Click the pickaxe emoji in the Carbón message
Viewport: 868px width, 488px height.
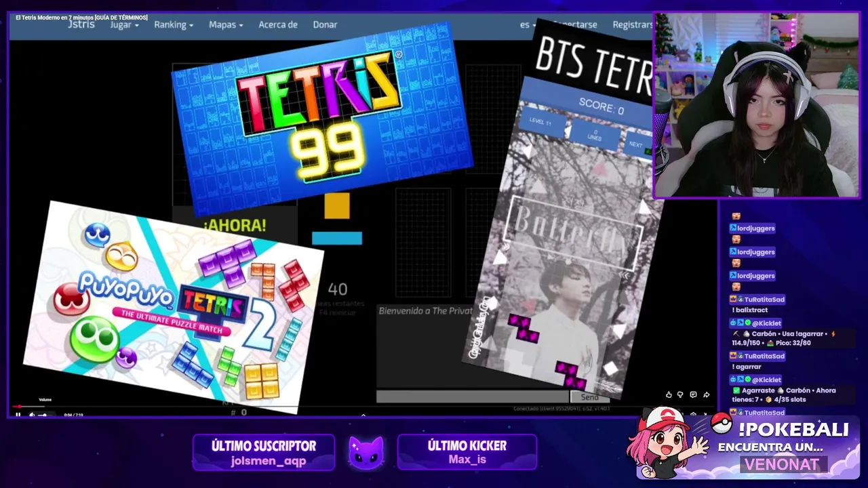[736, 334]
